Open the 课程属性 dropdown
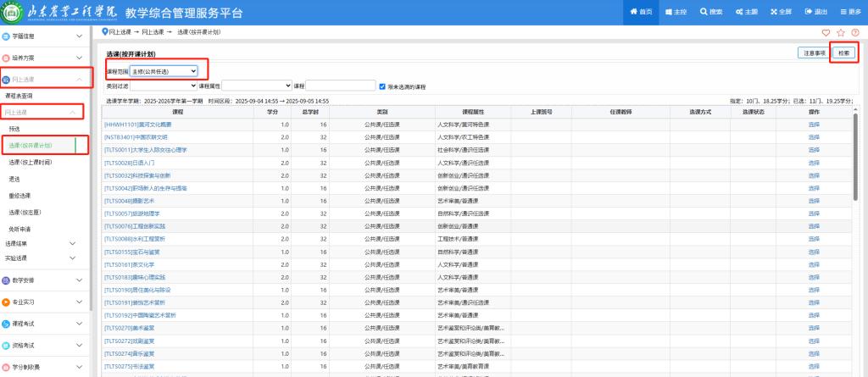The height and width of the screenshot is (377, 868). point(257,86)
